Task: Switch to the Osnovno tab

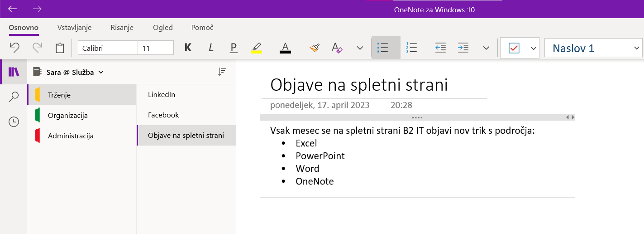Action: click(x=24, y=28)
